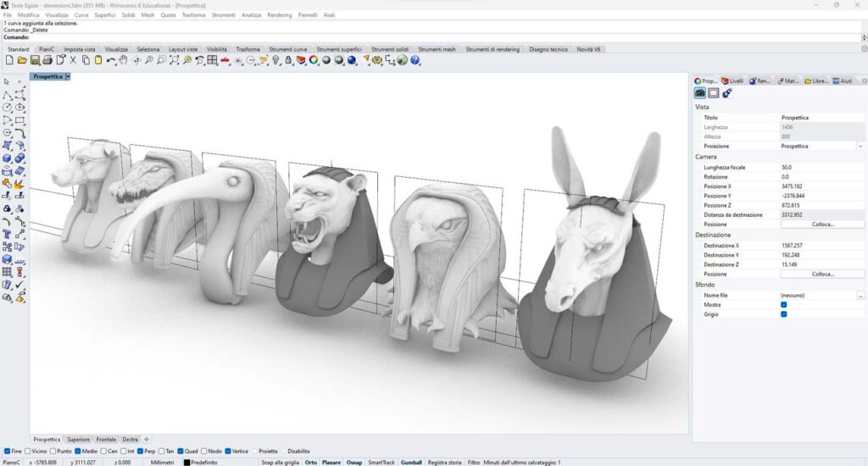Toggle the Gumball status bar button
Screen dimensions: 868x466
[x=411, y=462]
